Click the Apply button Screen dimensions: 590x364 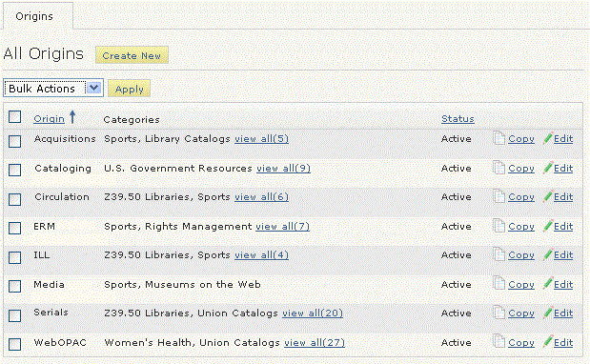point(129,89)
